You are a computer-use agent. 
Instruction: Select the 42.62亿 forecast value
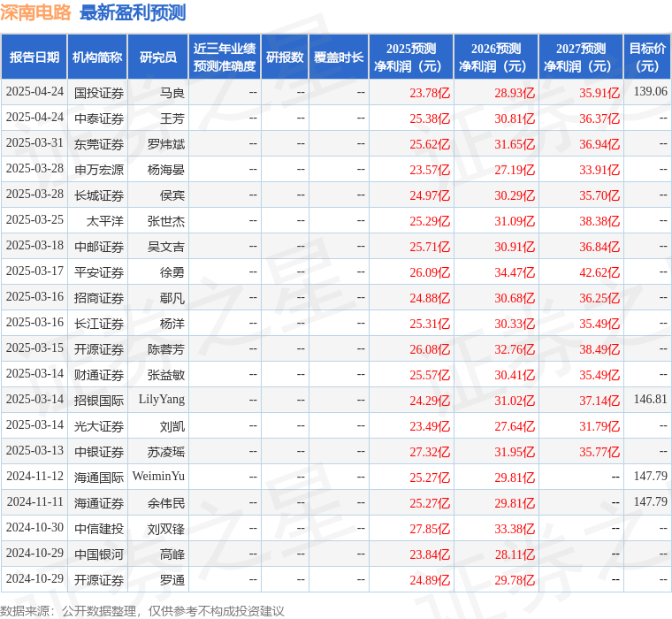(599, 272)
